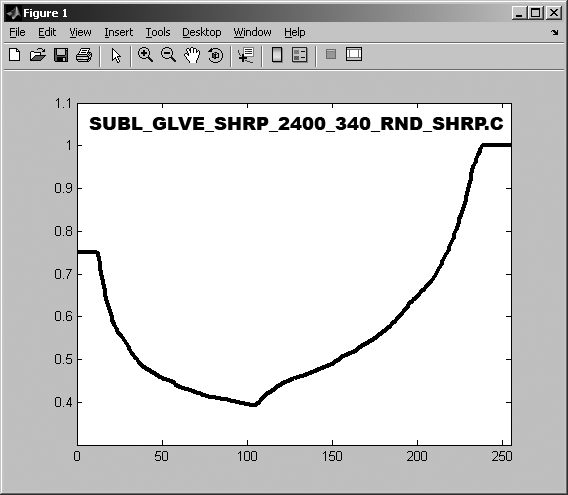Click the MATLAB logo in title bar
This screenshot has height=495, width=568.
pos(14,13)
